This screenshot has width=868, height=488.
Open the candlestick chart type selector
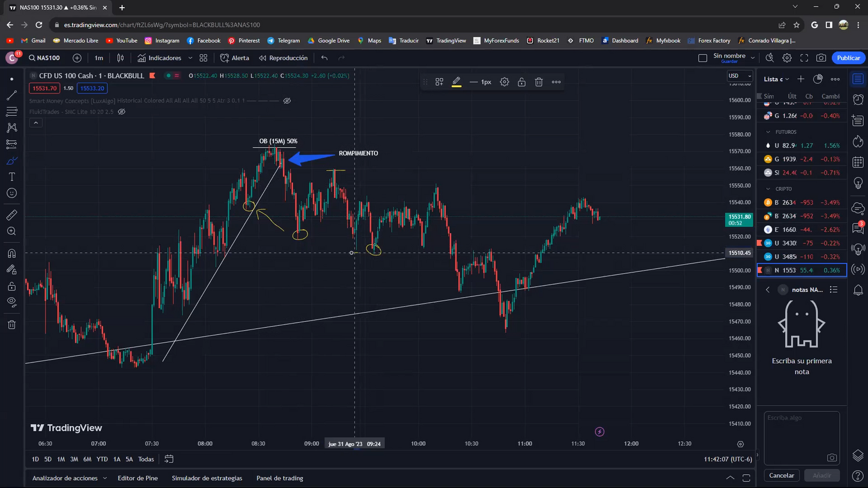coord(120,58)
